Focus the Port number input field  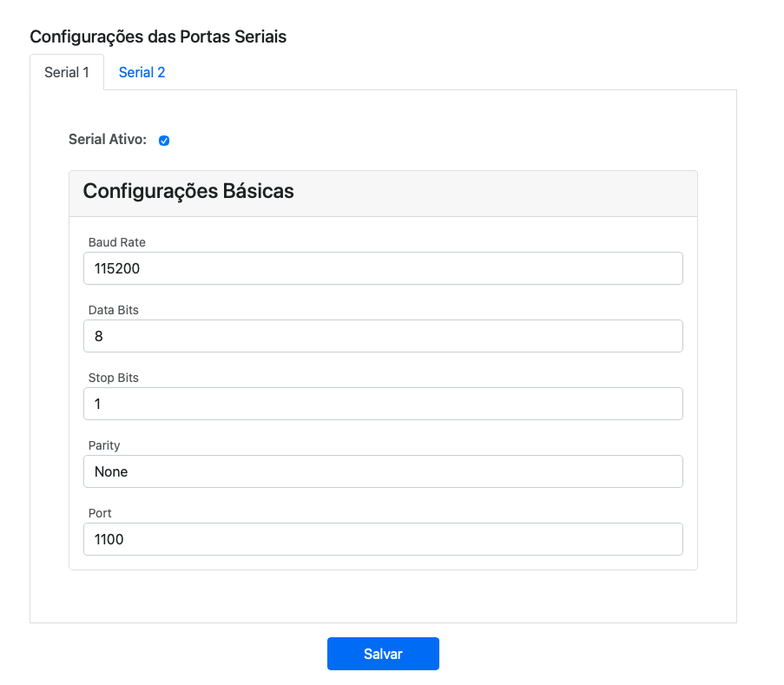tap(383, 539)
